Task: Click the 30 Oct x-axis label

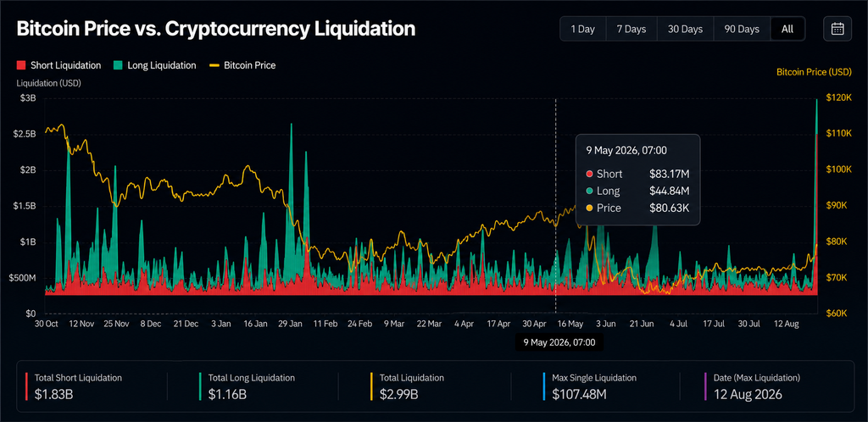Action: point(46,324)
